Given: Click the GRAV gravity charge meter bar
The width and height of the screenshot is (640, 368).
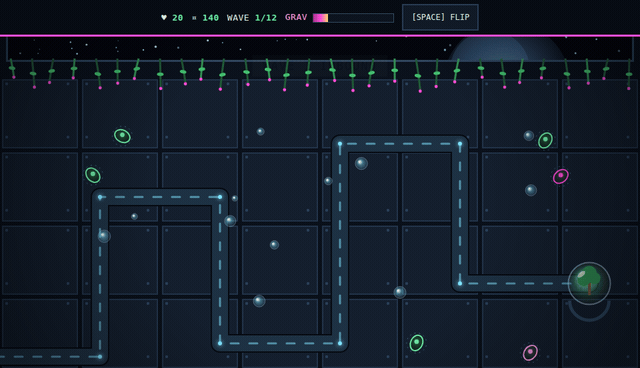Looking at the screenshot, I should click(353, 18).
